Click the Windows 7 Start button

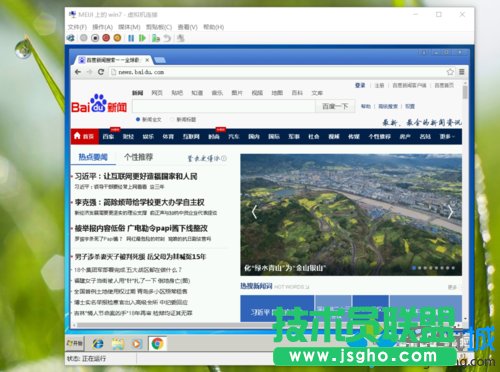(75, 343)
